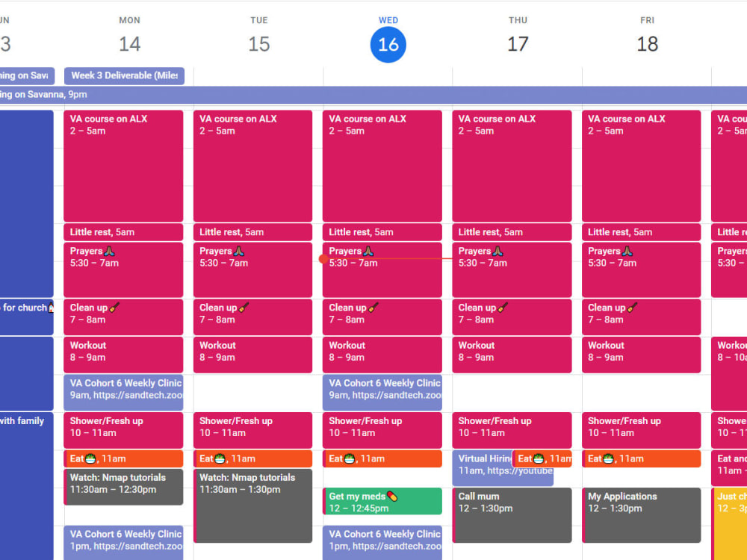Open Friday Shower/Fresh up 10 – 11am event
The width and height of the screenshot is (747, 560).
coord(641,430)
